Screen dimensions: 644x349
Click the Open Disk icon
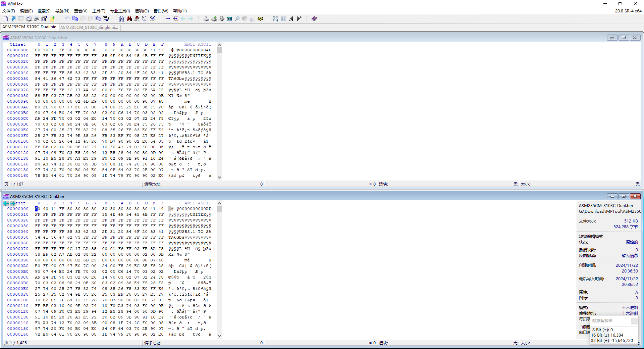(x=206, y=19)
